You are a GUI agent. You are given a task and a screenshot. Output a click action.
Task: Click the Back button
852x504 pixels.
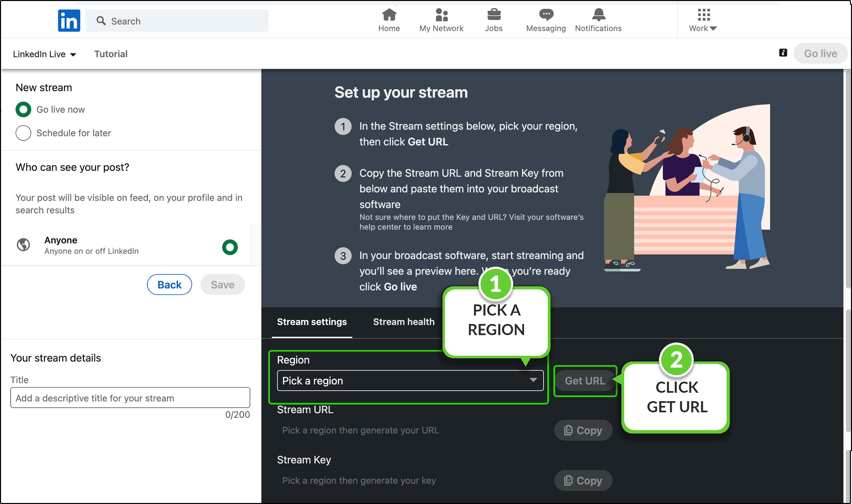[169, 285]
